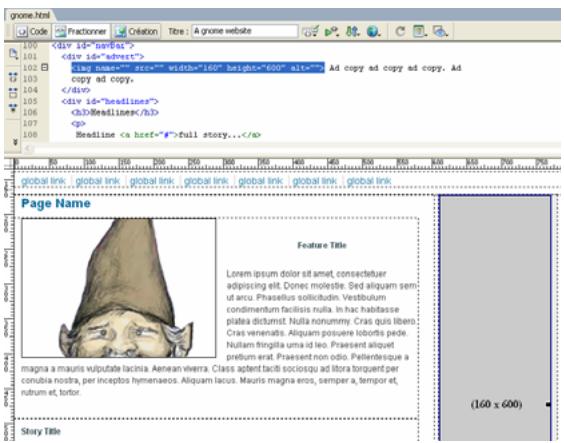Refresh the design view

(400, 32)
